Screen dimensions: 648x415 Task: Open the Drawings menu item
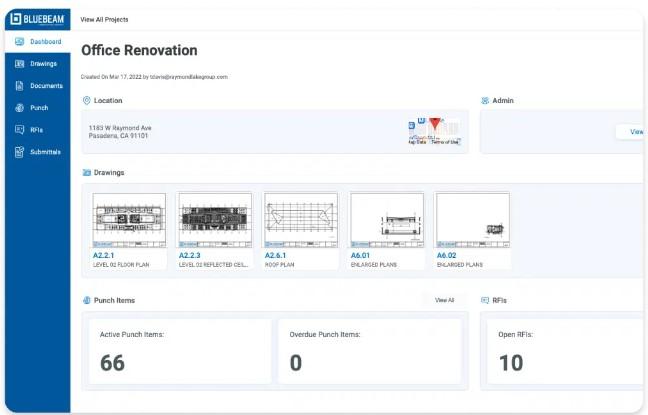[43, 64]
